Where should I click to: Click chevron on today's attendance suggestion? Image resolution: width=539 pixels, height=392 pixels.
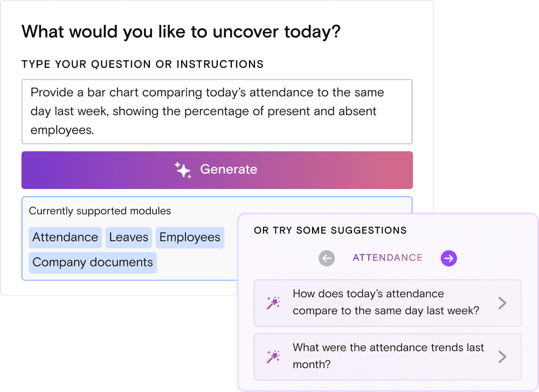click(502, 303)
